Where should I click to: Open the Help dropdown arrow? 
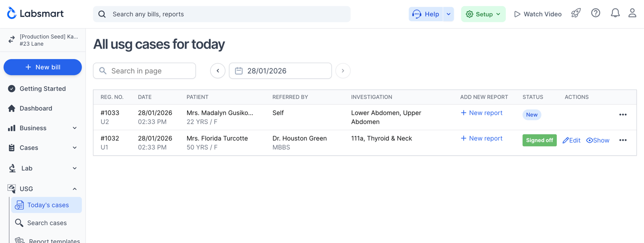pyautogui.click(x=449, y=14)
